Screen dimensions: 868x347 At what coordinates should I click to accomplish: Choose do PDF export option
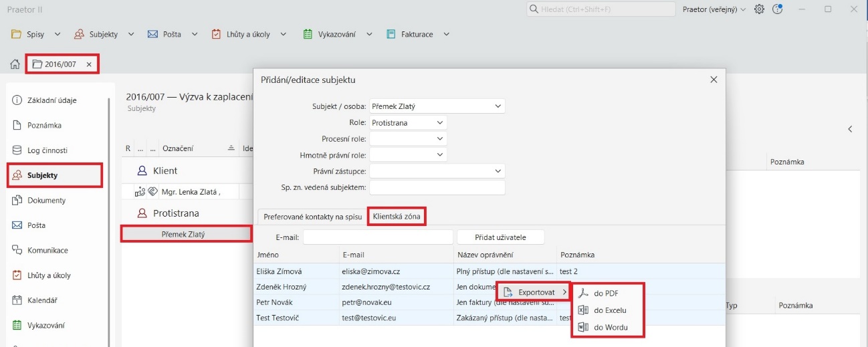click(x=608, y=293)
